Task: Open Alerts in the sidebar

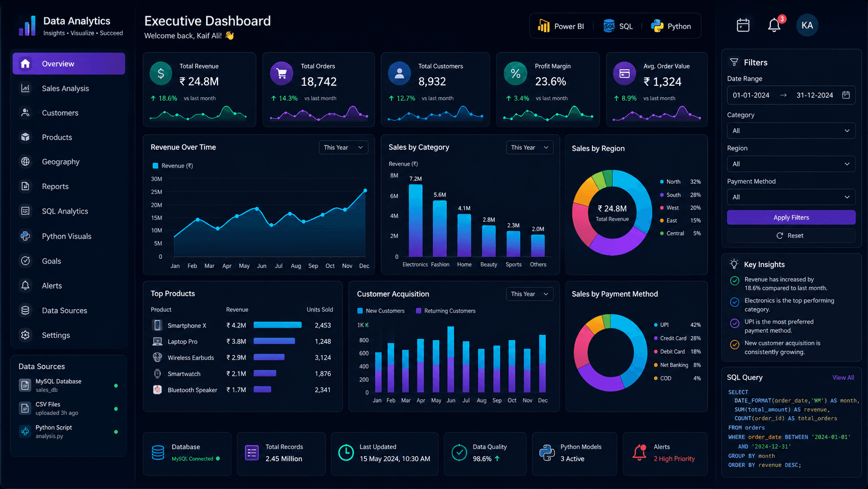Action: [69, 286]
